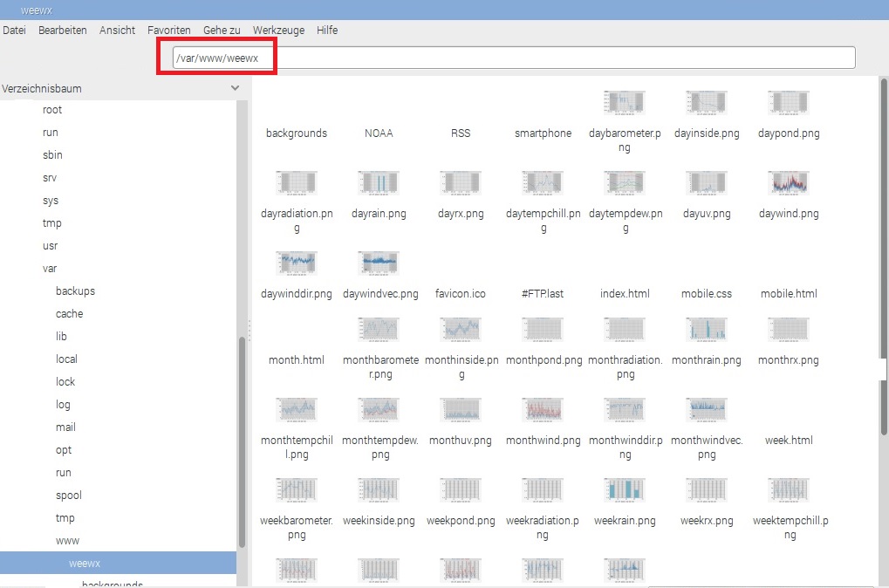The height and width of the screenshot is (588, 889).
Task: Click the file view vertical scrollbar
Action: 884,256
